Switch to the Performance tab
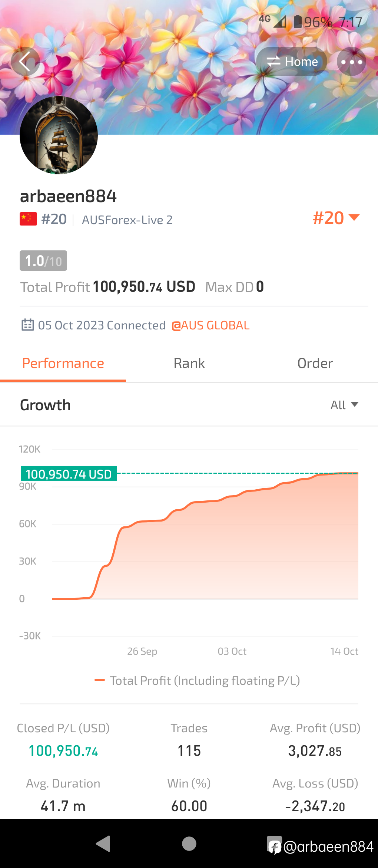 (x=63, y=364)
